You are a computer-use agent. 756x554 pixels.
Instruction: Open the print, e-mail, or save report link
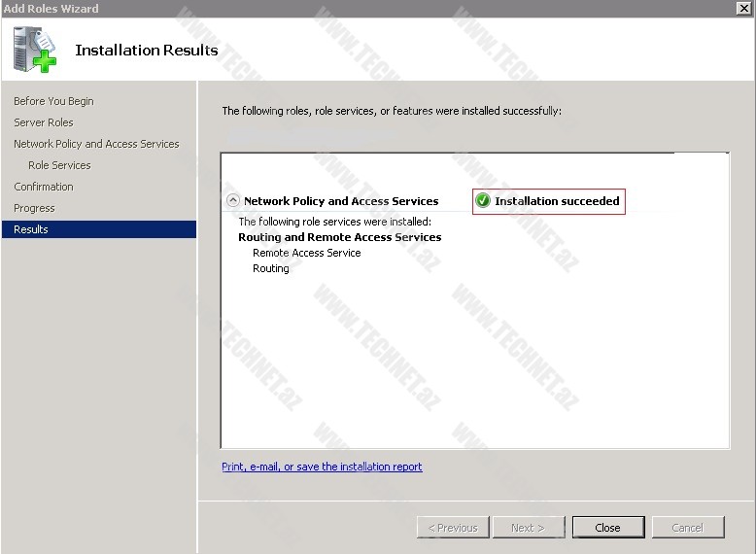coord(322,467)
